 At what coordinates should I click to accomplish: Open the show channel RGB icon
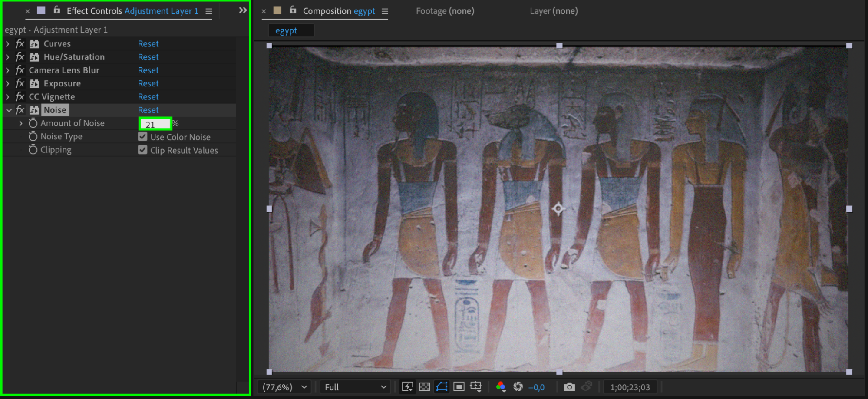click(501, 387)
